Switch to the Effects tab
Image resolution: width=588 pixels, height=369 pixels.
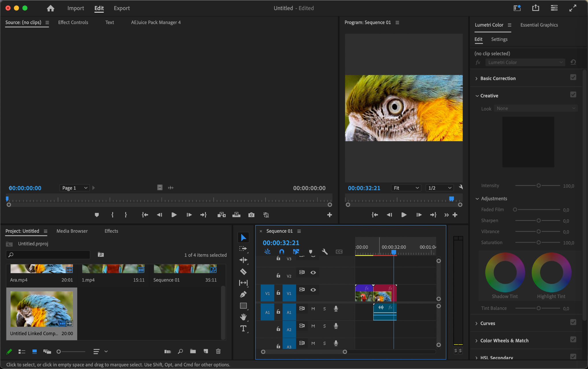point(111,231)
